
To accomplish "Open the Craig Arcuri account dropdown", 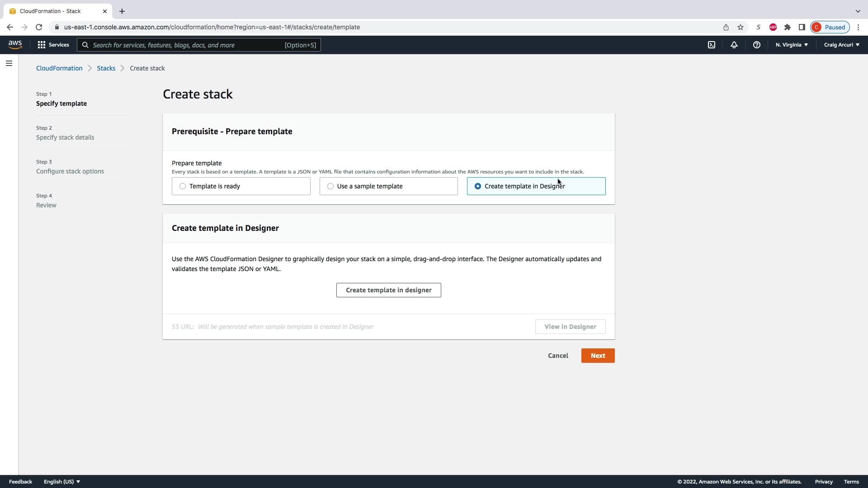I will 841,45.
